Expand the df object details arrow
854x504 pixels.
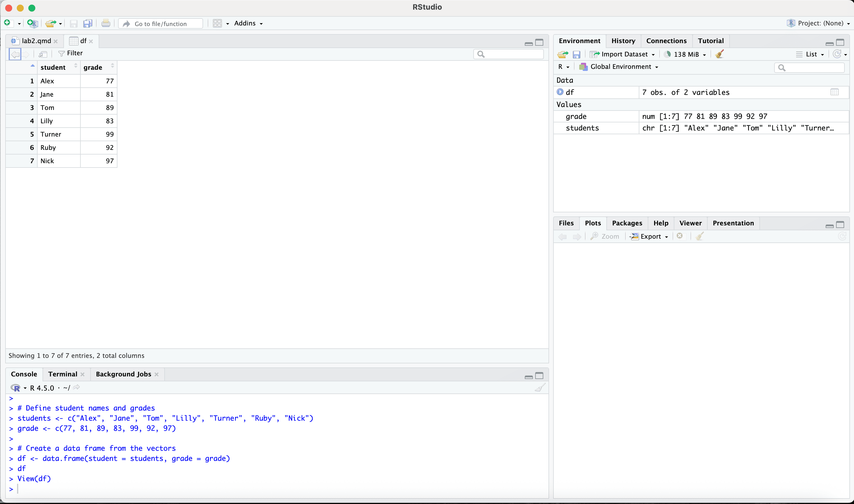point(560,92)
